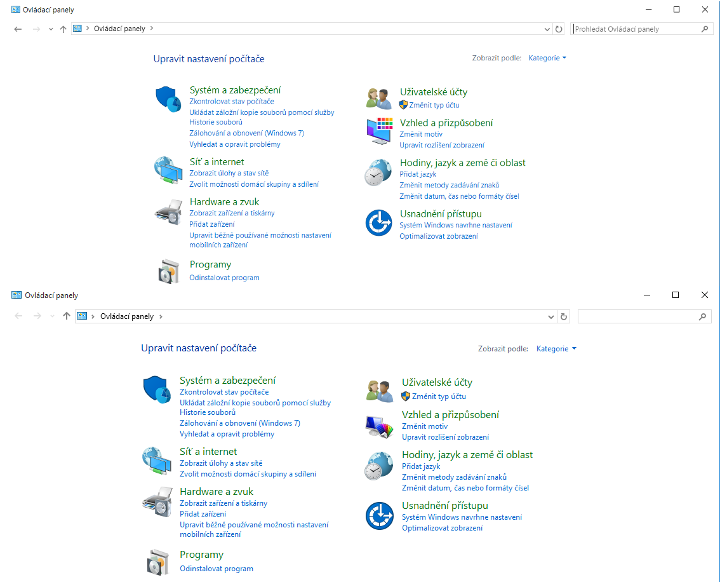Viewport: 720px width, 582px height.
Task: Open Hodiny, jazyk clock icon in top window
Action: (x=378, y=172)
